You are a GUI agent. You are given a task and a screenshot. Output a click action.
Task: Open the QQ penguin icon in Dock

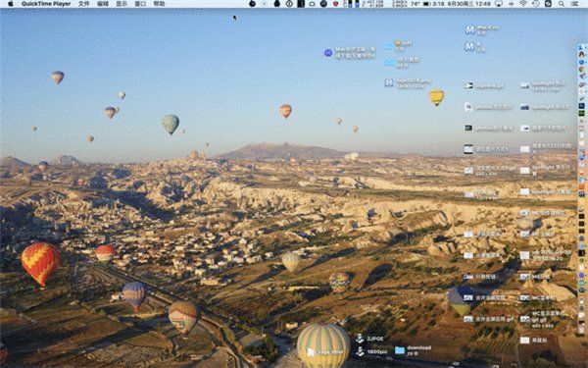coord(581,55)
